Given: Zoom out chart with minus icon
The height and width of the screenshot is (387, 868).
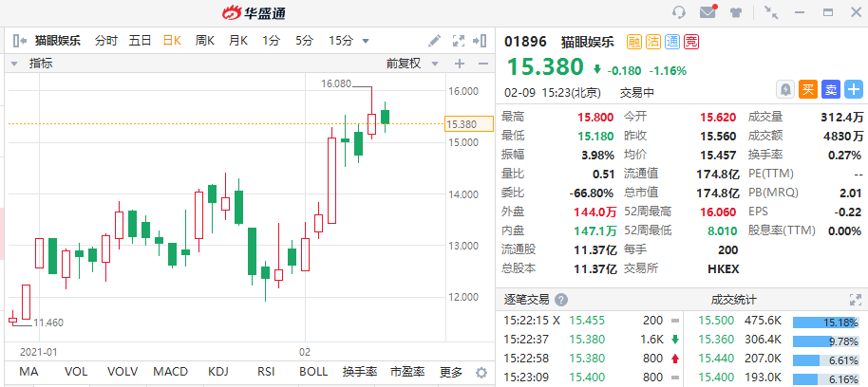Looking at the screenshot, I should pyautogui.click(x=483, y=64).
